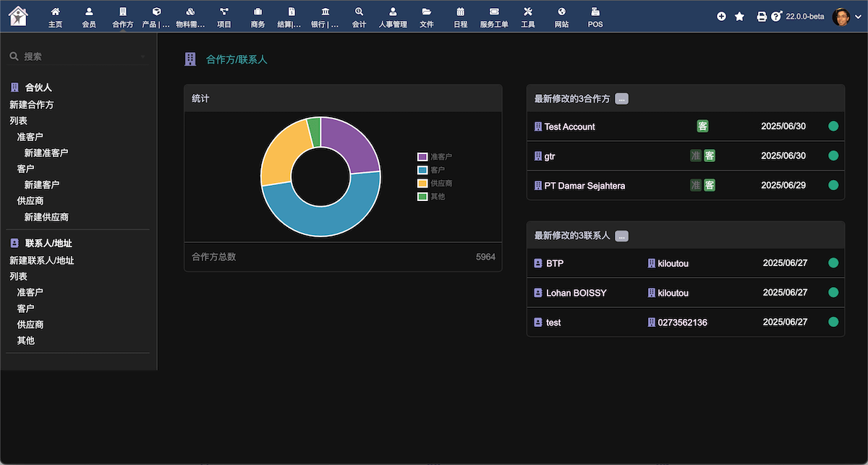Viewport: 868px width, 465px height.
Task: Open the Bank module icon
Action: click(x=325, y=12)
